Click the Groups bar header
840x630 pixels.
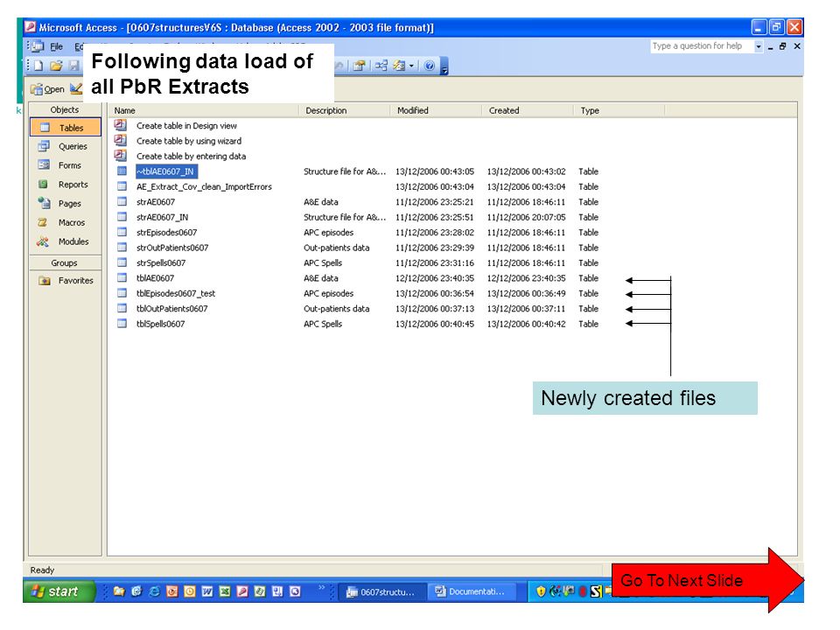[65, 263]
